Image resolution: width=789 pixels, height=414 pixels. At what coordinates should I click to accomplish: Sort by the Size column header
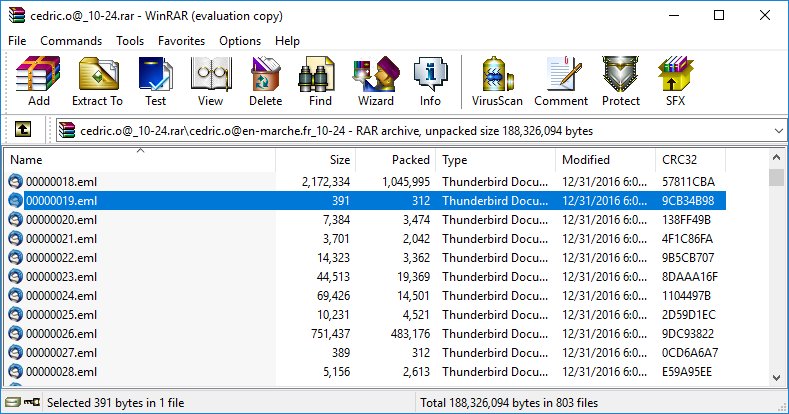tap(315, 160)
